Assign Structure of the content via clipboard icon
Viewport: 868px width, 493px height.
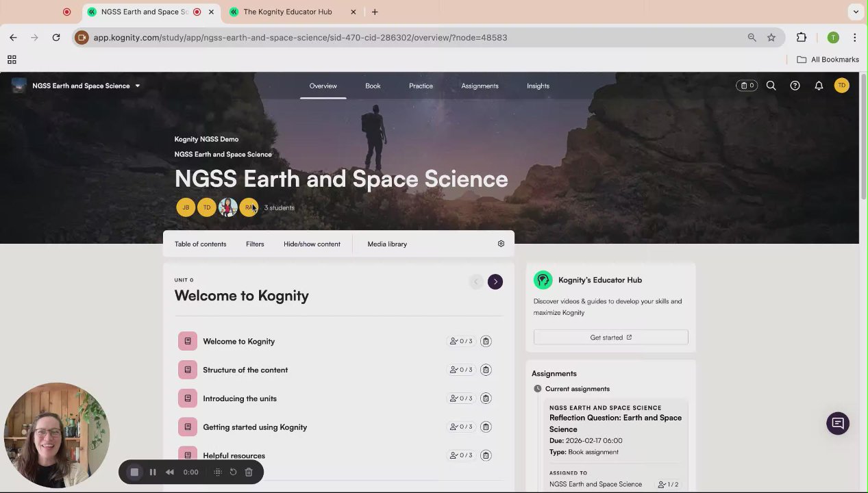(x=486, y=370)
